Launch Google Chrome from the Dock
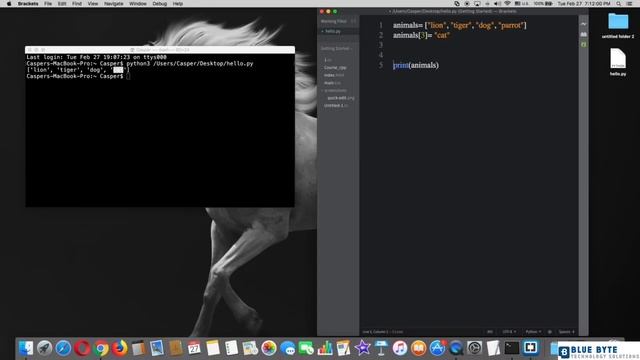The height and width of the screenshot is (360, 640). click(x=101, y=348)
